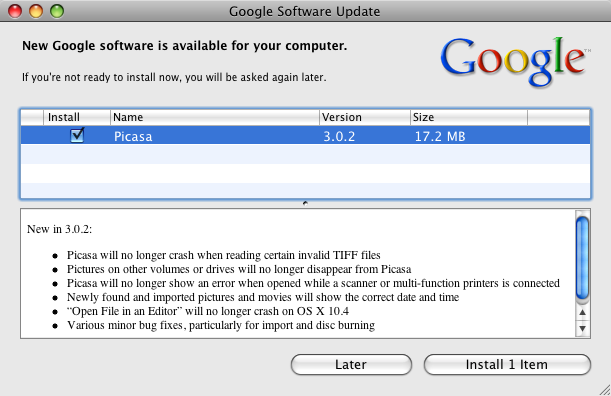Screen dimensions: 611x396
Task: Click the window resize grip corner
Action: 605,390
